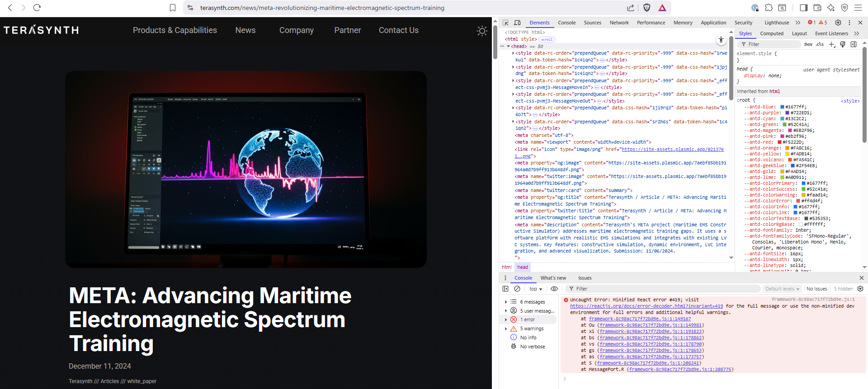Screen dimensions: 868x389
Task: Toggle the website light/dark theme sun icon
Action: (x=482, y=31)
